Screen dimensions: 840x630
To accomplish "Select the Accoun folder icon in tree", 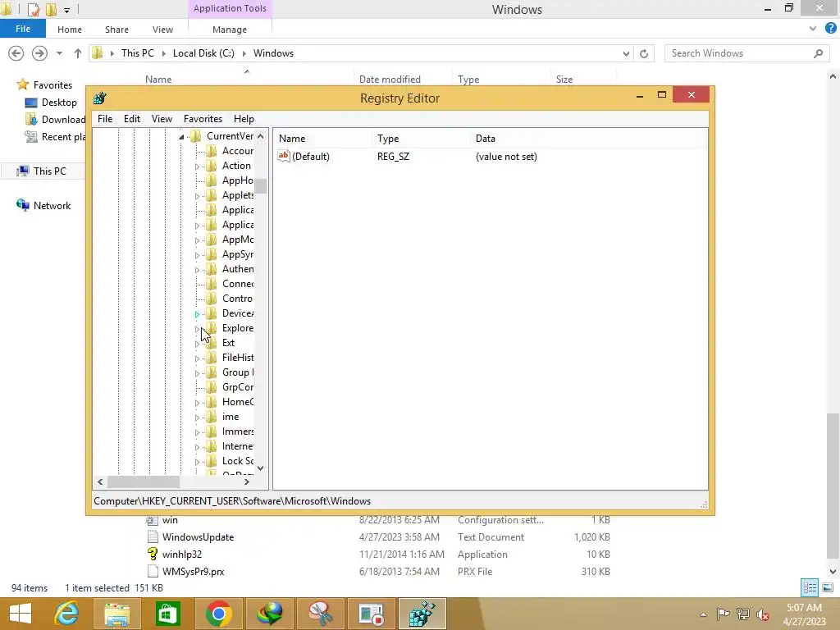I will [x=212, y=151].
